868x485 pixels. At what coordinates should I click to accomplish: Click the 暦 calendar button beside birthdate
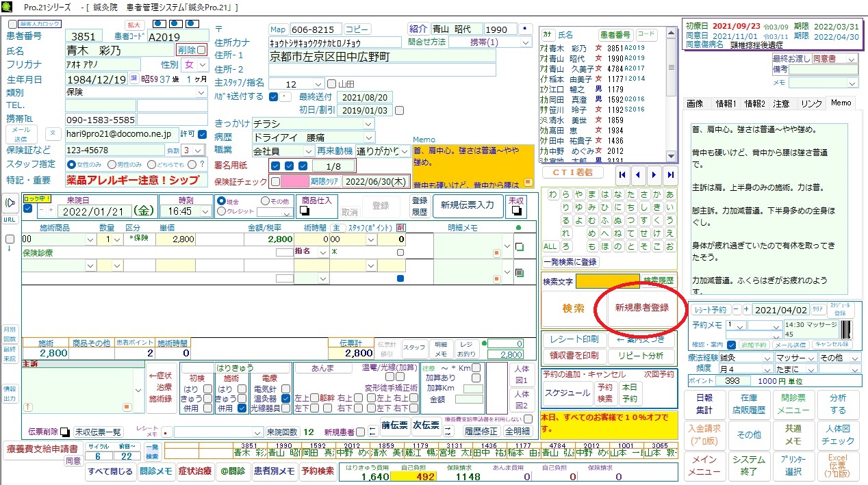[134, 79]
